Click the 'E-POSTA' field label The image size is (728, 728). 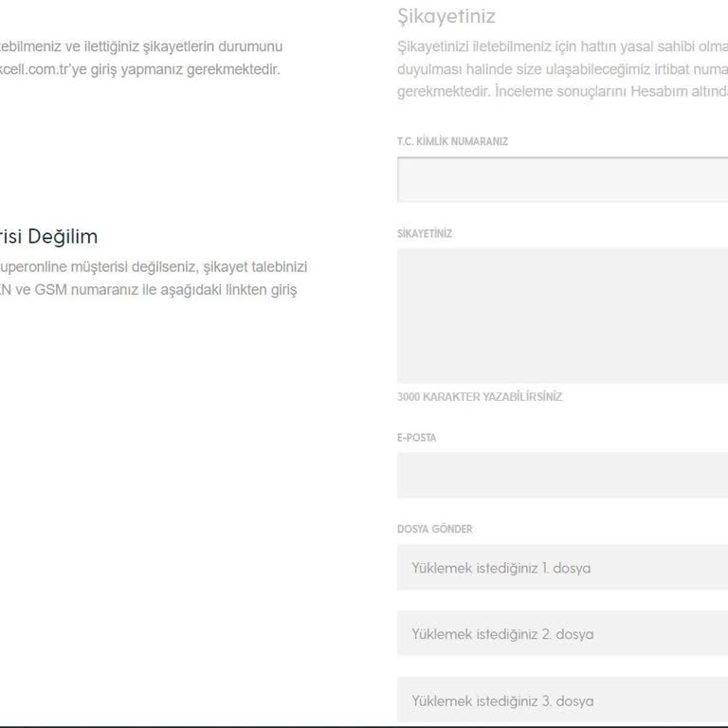click(417, 438)
